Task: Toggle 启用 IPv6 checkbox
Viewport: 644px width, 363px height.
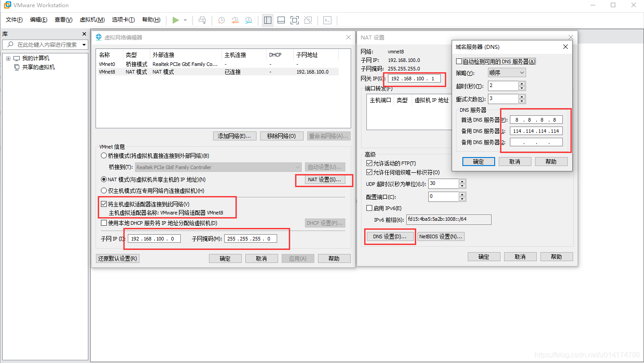Action: 370,208
